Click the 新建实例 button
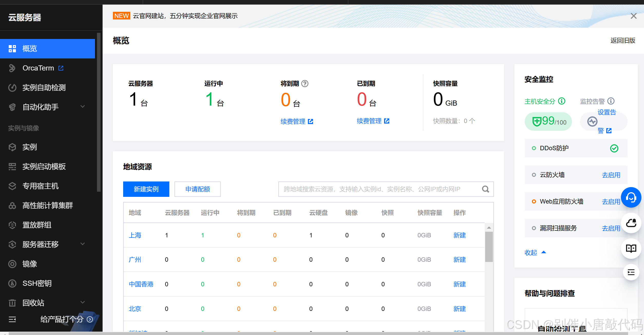The image size is (644, 335). pyautogui.click(x=146, y=189)
